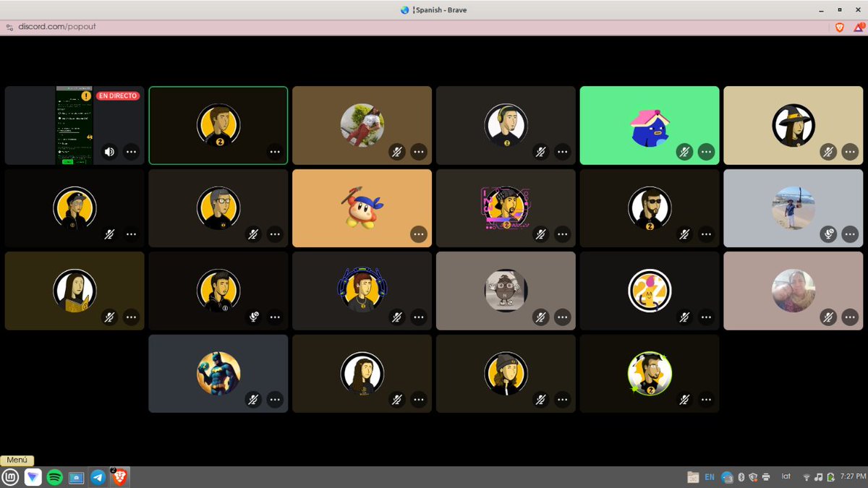The height and width of the screenshot is (488, 868).
Task: Click the muted mic icon on the avatar holding a book tile
Action: tap(109, 317)
